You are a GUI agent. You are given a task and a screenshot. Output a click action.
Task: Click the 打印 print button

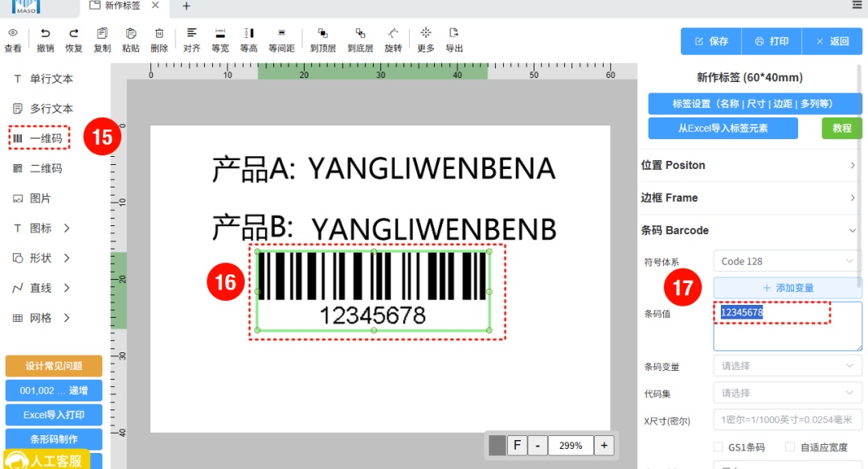pyautogui.click(x=772, y=41)
